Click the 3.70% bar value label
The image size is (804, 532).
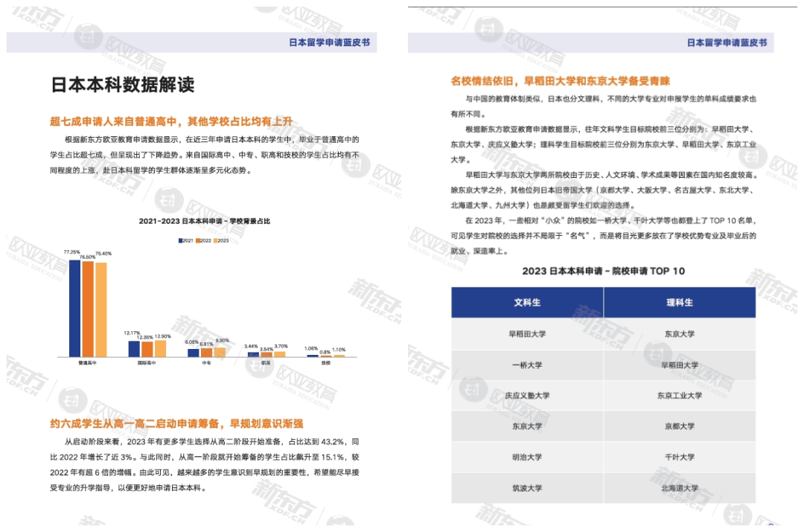pyautogui.click(x=281, y=346)
